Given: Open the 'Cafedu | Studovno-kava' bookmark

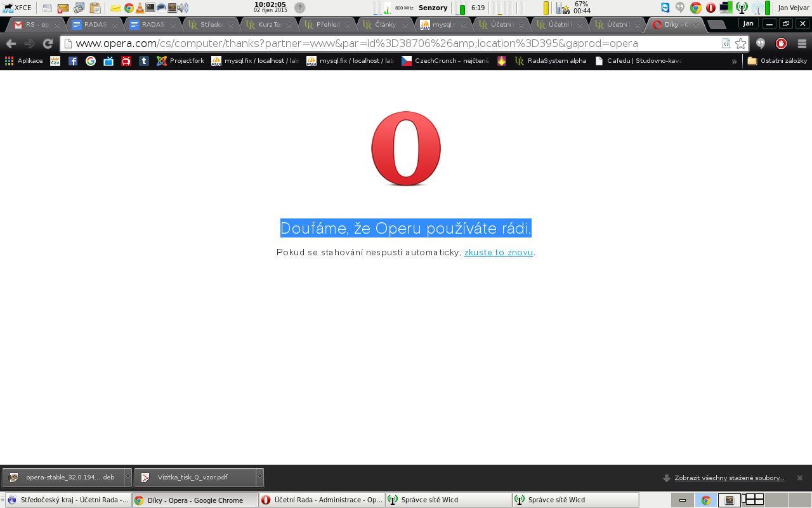Looking at the screenshot, I should 638,61.
